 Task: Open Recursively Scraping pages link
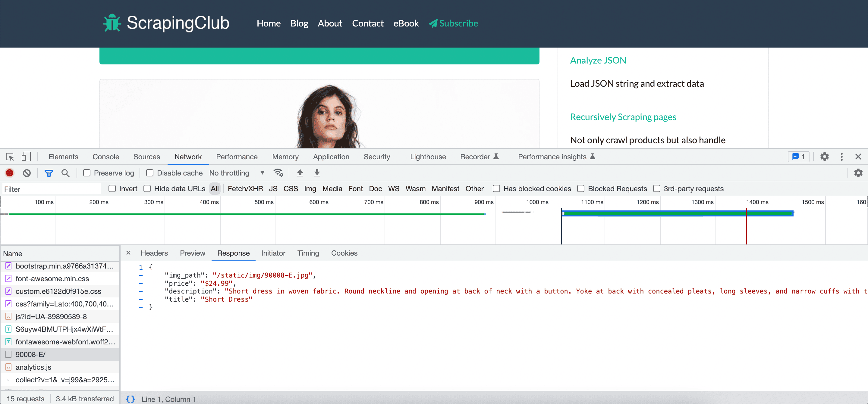pyautogui.click(x=623, y=117)
